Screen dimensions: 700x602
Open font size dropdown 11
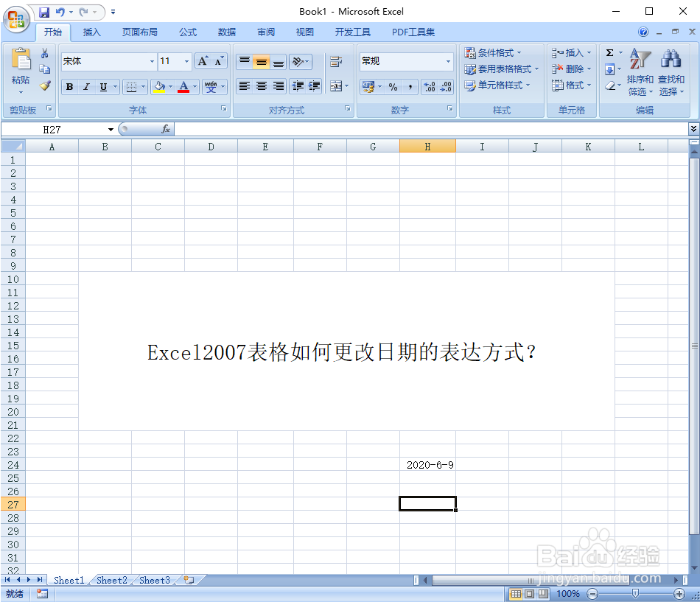[186, 61]
